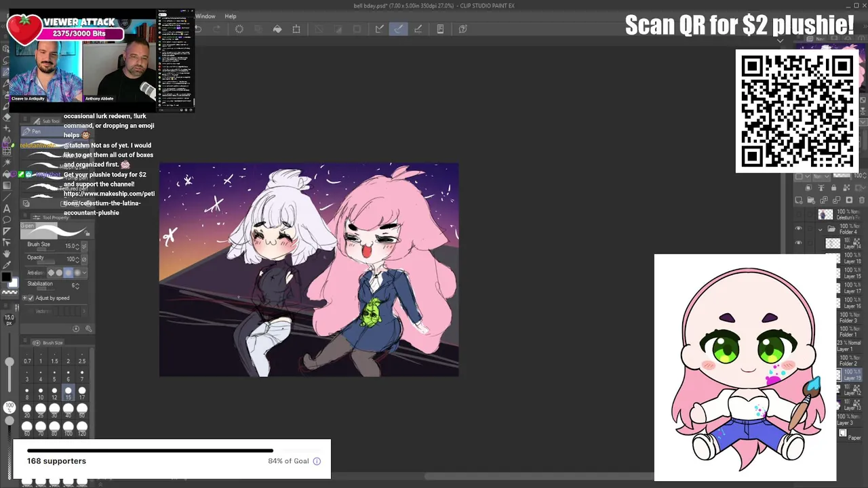The width and height of the screenshot is (868, 488).
Task: Step Opacity value 100 spinner
Action: point(77,259)
